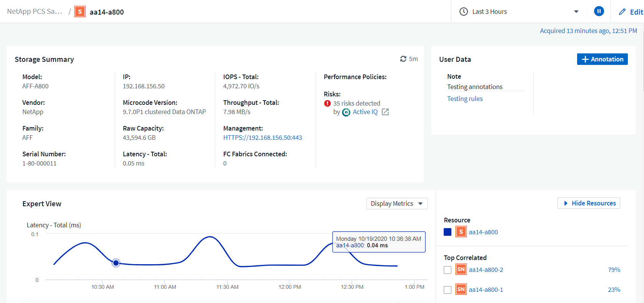Click the pencil Edit icon
This screenshot has height=303, width=644.
tap(622, 12)
